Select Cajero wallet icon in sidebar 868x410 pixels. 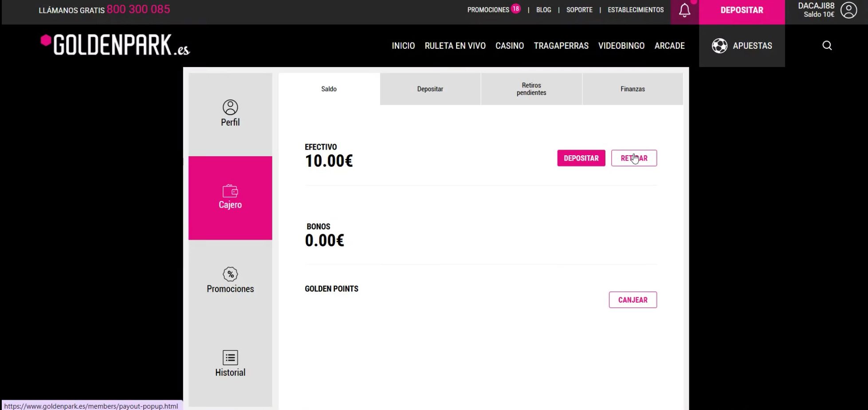click(230, 192)
